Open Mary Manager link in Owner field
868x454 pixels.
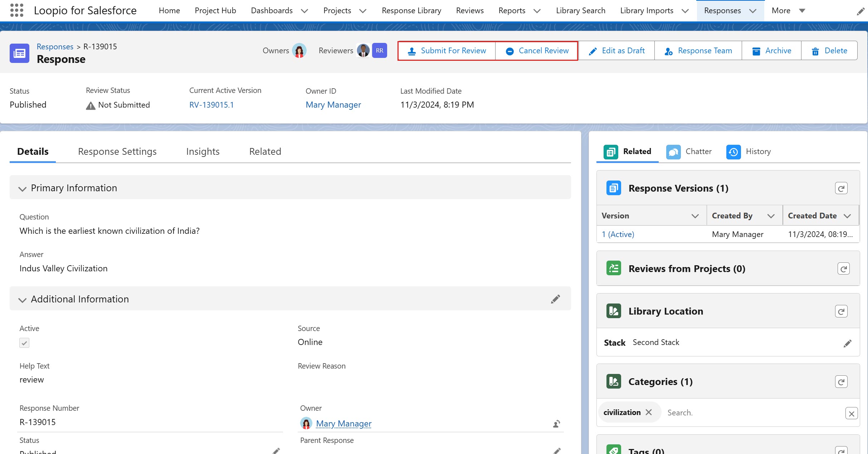click(x=343, y=424)
